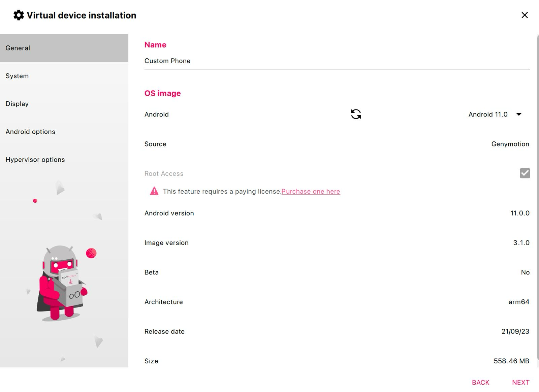Click the gear icon before the dialog title
The image size is (539, 392).
click(18, 15)
